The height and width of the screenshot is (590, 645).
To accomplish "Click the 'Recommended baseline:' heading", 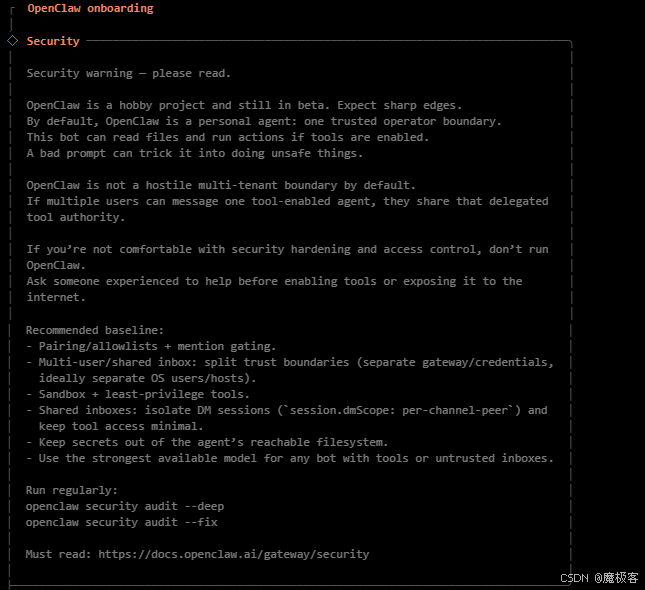I will [95, 330].
